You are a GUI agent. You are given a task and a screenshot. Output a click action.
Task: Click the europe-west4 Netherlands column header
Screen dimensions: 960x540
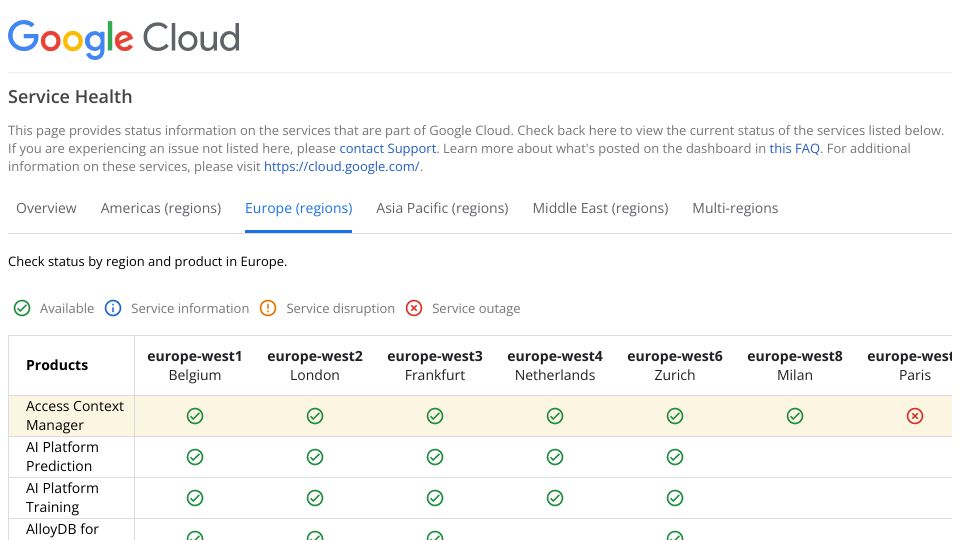click(555, 366)
